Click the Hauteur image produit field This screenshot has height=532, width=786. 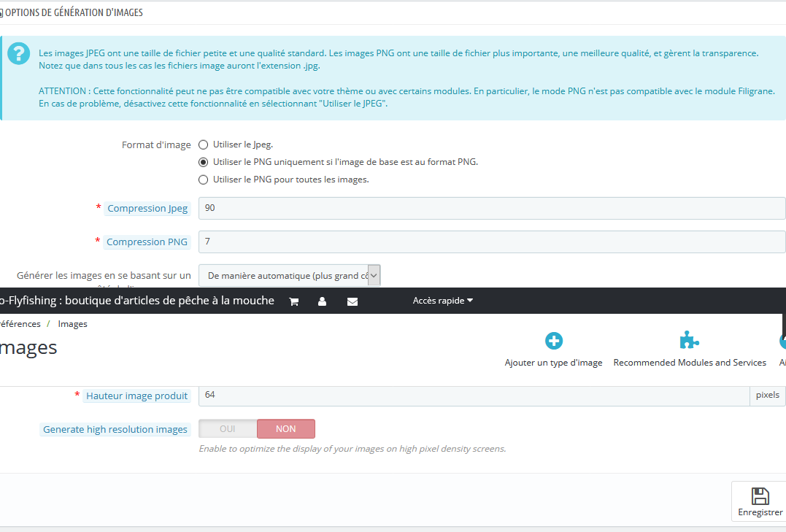click(x=474, y=395)
